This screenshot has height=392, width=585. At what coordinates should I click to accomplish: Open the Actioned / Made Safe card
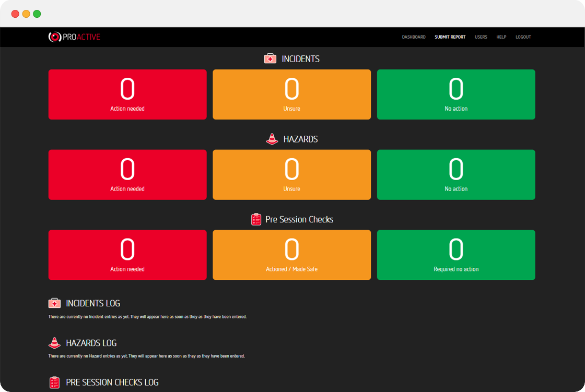(x=292, y=255)
